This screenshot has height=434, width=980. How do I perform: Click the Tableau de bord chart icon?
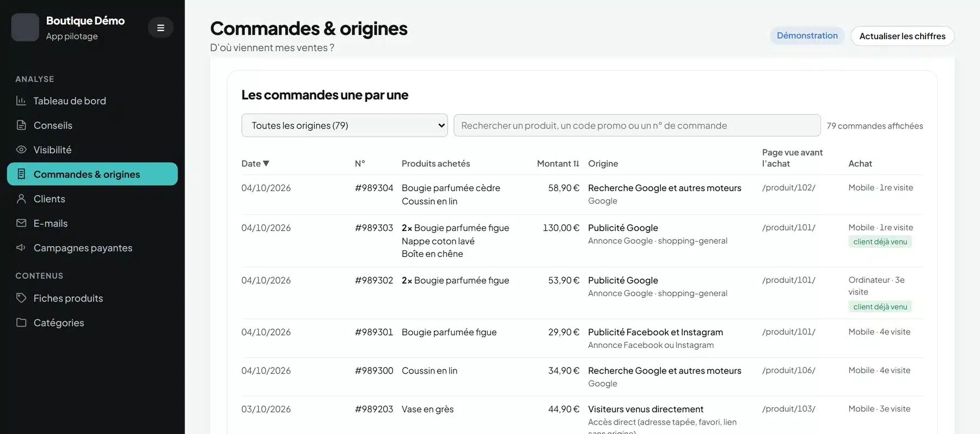coord(21,101)
